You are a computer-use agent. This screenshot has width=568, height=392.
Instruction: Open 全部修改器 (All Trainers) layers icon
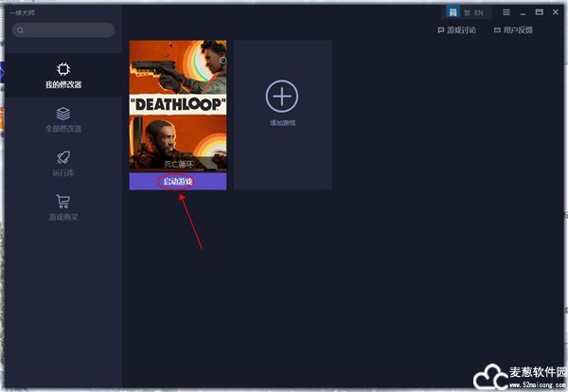[62, 118]
